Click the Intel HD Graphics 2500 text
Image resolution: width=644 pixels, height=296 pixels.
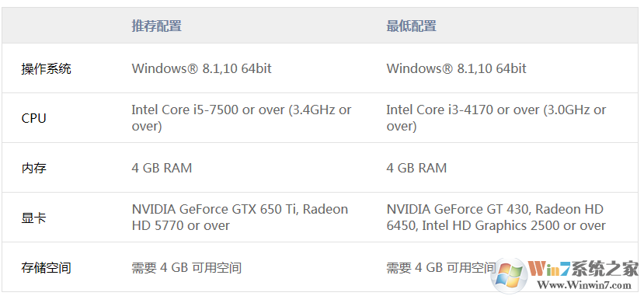491,225
